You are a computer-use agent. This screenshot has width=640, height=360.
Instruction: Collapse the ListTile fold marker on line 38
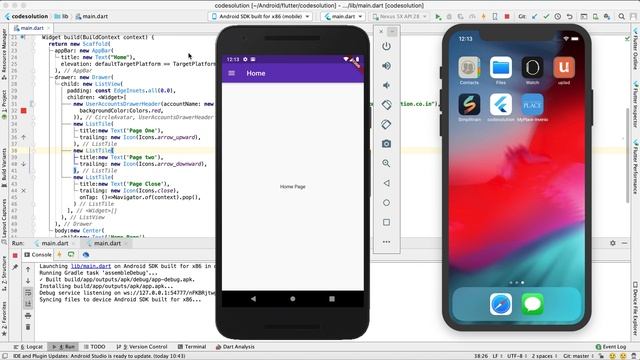pos(33,151)
